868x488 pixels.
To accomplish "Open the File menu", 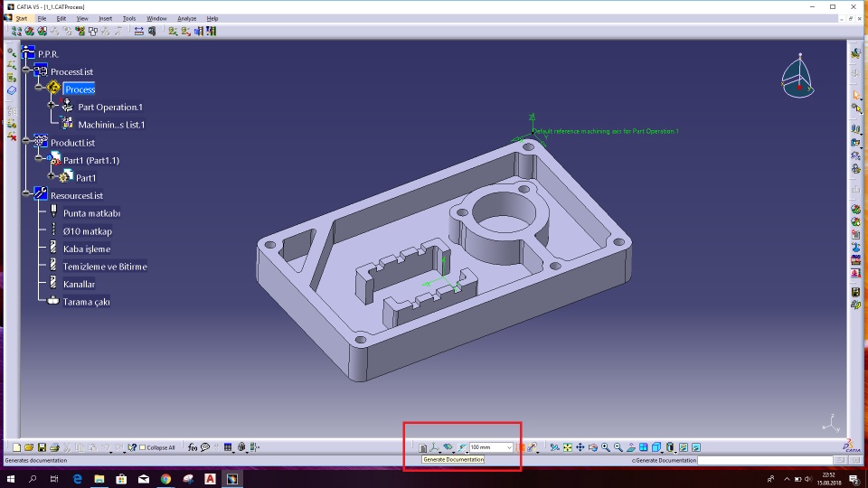I will click(42, 18).
